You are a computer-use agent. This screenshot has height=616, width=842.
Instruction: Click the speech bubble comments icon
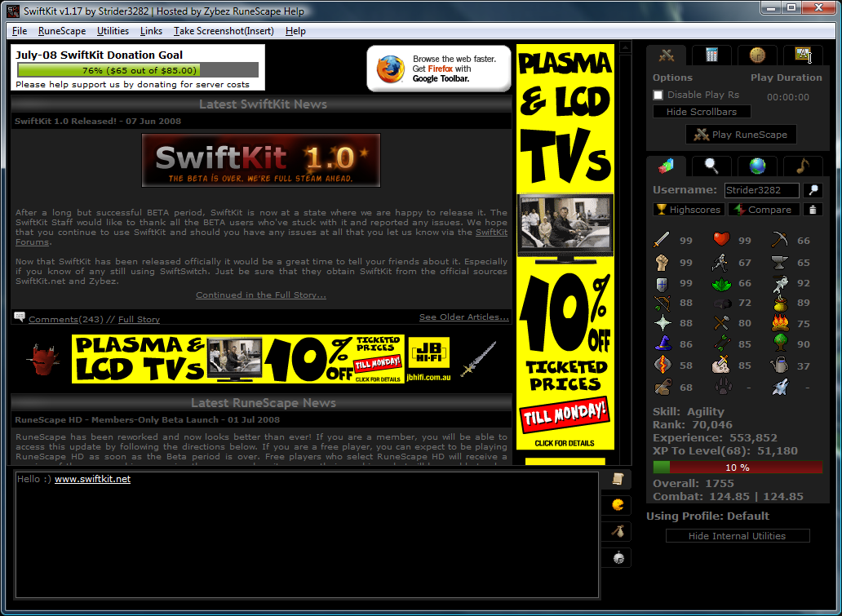20,317
